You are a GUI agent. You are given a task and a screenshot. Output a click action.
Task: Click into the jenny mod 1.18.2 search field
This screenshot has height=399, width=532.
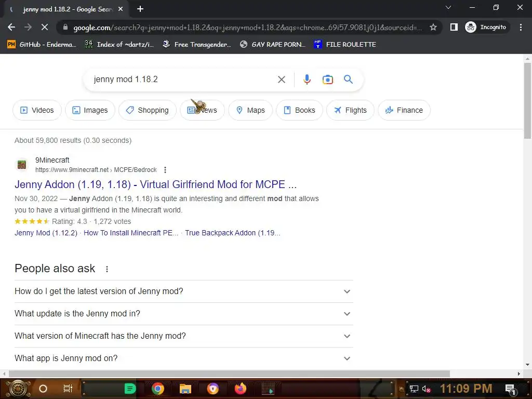click(183, 79)
